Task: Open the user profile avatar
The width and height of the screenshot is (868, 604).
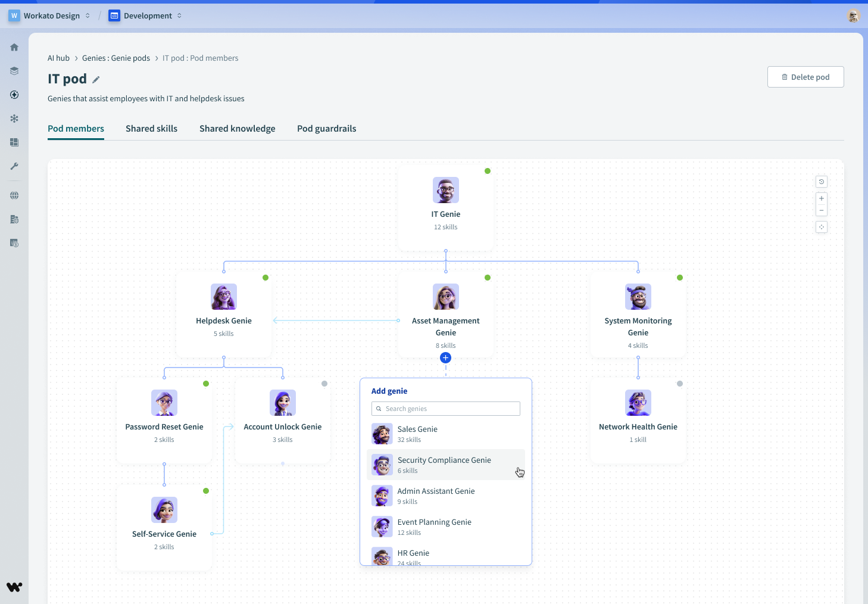Action: [853, 16]
